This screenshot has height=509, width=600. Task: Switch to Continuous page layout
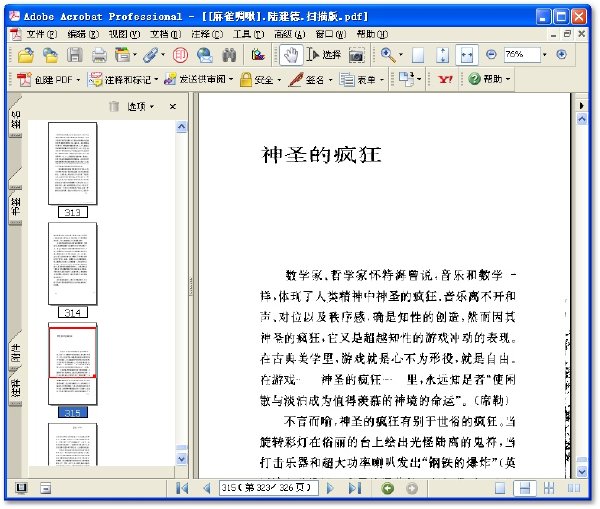525,488
